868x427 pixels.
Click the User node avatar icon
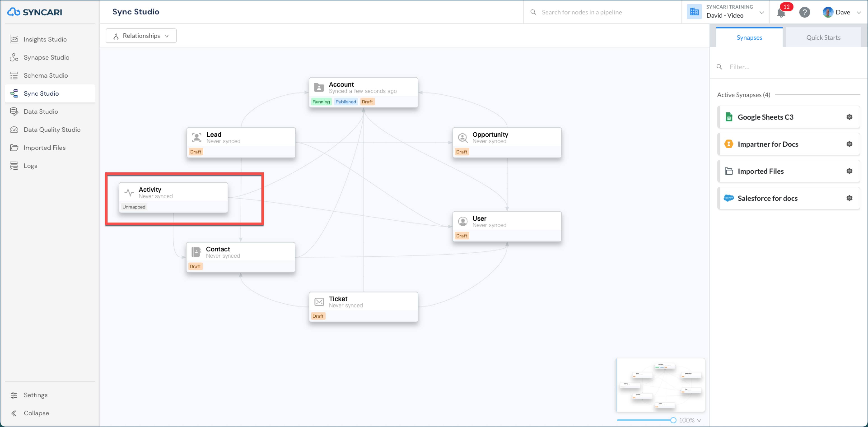pos(463,222)
